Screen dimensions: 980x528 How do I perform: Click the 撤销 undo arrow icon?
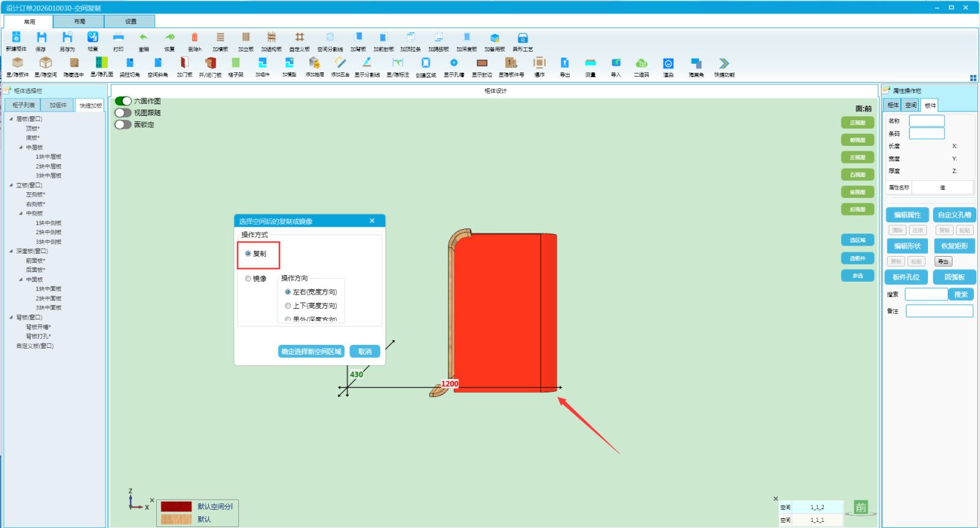click(143, 38)
